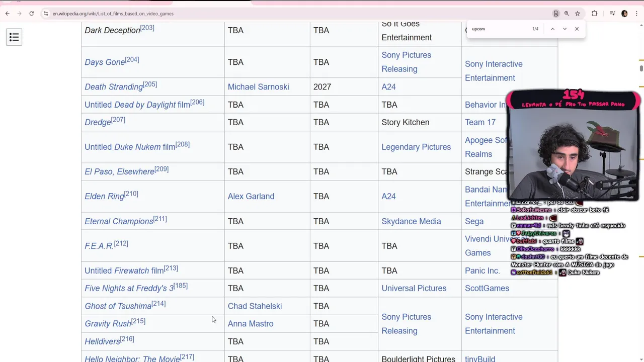Open the reader mode page icon
The width and height of the screenshot is (644, 362).
(x=556, y=14)
